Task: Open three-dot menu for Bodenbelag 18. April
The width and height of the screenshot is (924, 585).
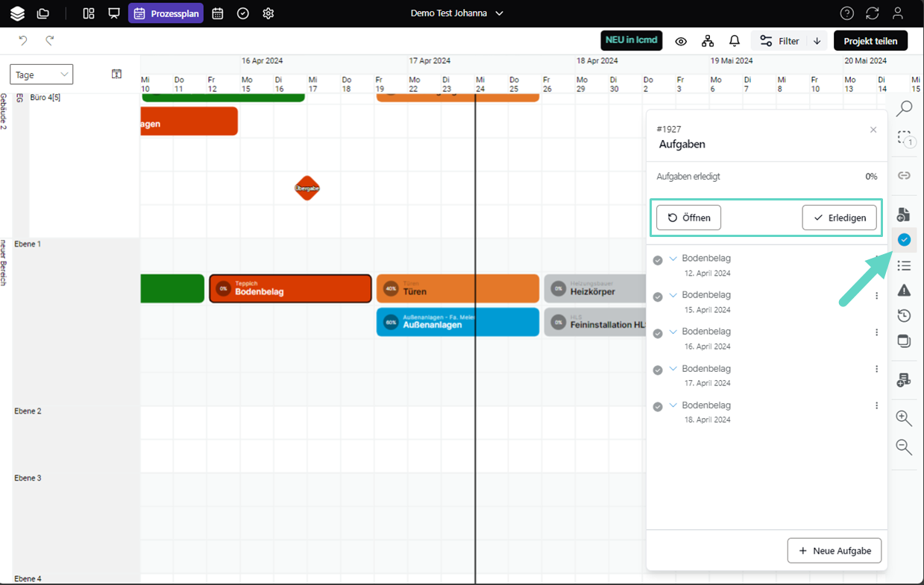Action: tap(876, 405)
